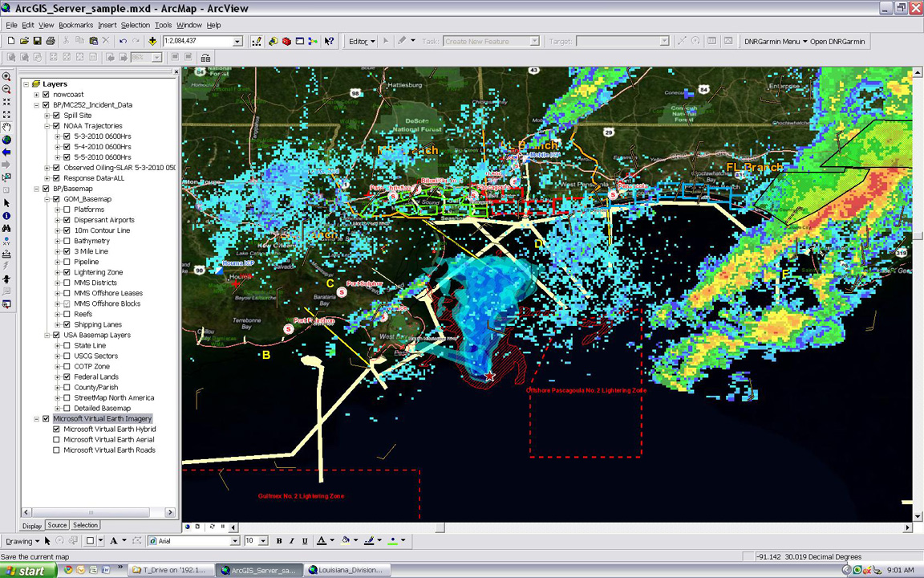This screenshot has width=924, height=578.
Task: Open the map scale dropdown
Action: pyautogui.click(x=237, y=41)
